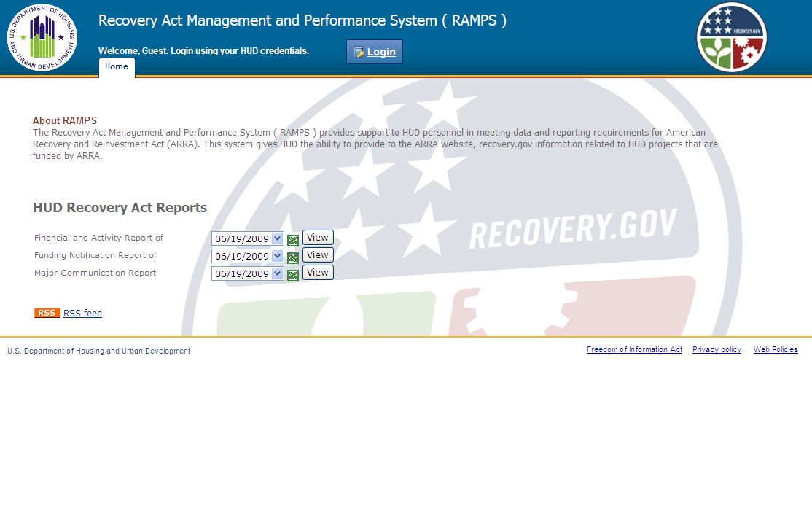View the Funding Notification Report
The width and height of the screenshot is (812, 509).
tap(318, 255)
